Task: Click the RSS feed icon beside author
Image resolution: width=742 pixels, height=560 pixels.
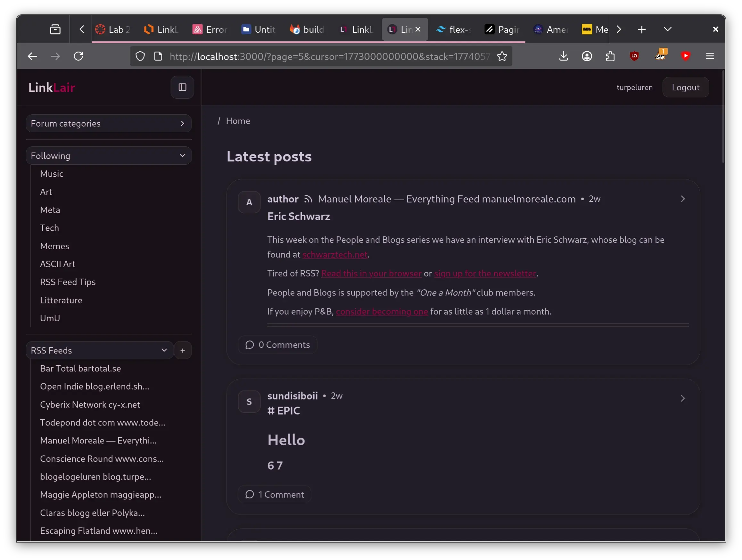Action: click(308, 199)
